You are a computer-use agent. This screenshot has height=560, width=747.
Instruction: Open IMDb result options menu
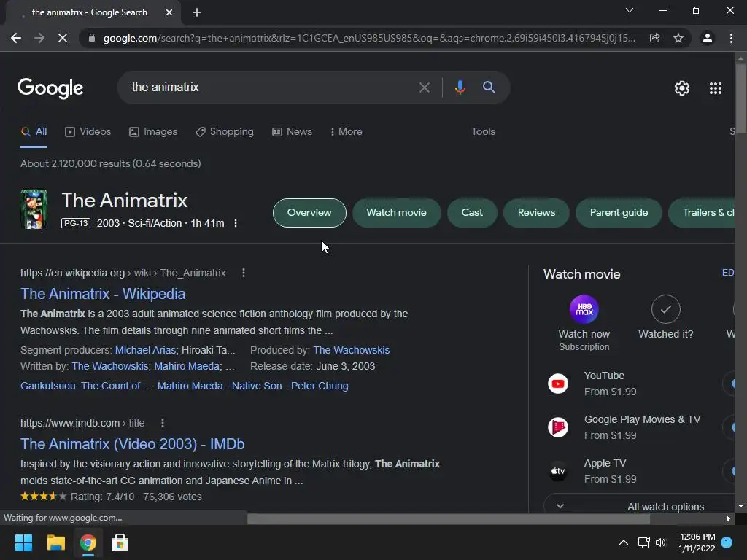tap(163, 423)
